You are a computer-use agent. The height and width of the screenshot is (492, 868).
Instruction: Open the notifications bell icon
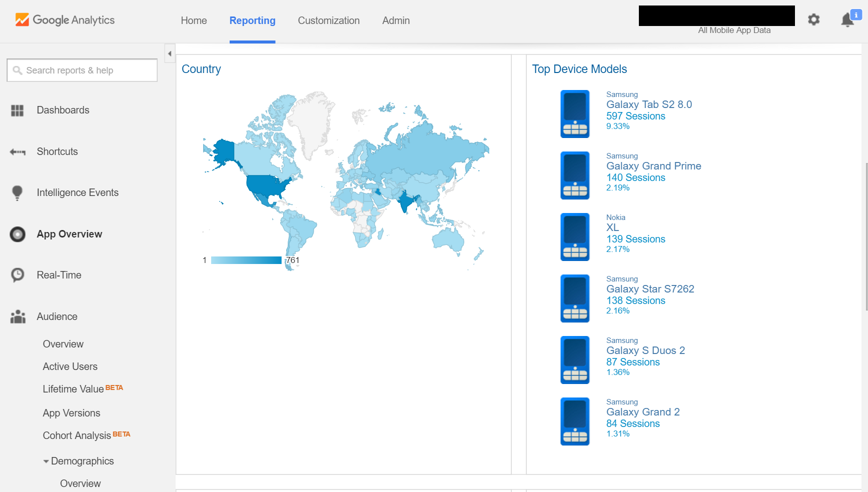tap(847, 19)
